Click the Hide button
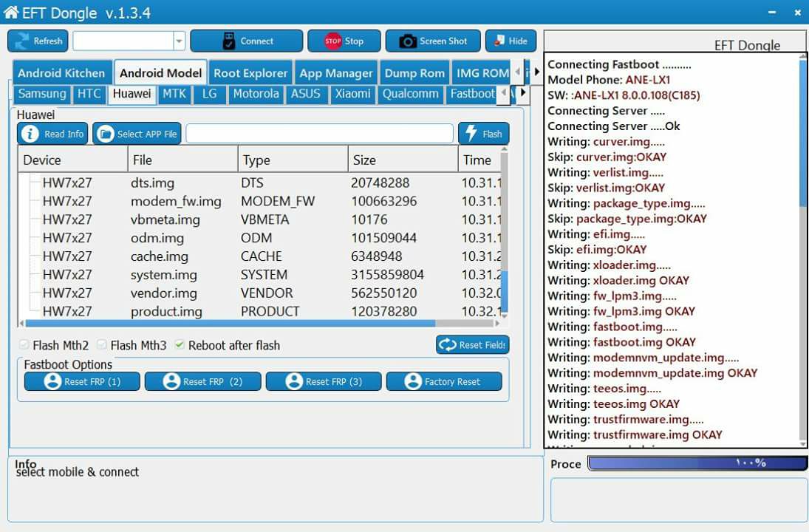Image resolution: width=809 pixels, height=532 pixels. click(x=511, y=41)
